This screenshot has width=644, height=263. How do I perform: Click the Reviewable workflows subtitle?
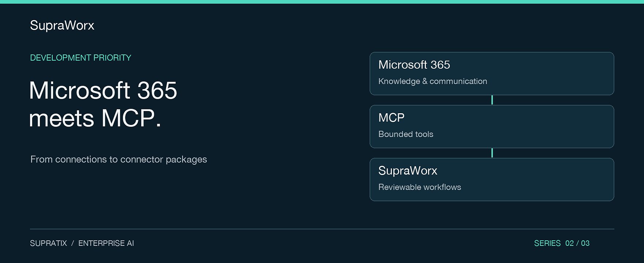tap(420, 187)
